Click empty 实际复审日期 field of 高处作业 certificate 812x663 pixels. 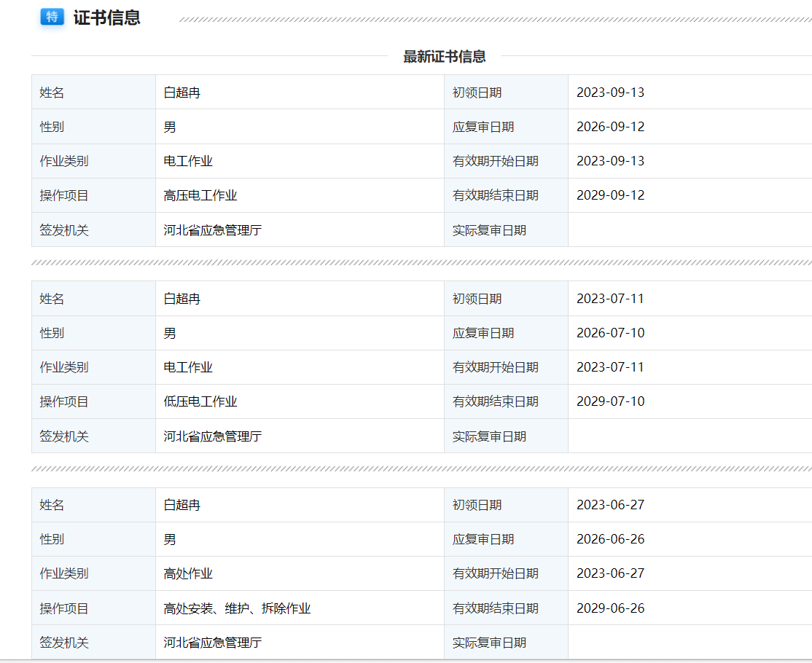click(689, 643)
